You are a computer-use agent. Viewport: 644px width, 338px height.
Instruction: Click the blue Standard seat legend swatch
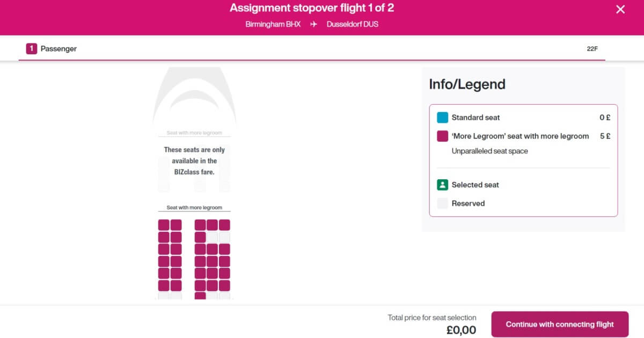click(x=442, y=117)
